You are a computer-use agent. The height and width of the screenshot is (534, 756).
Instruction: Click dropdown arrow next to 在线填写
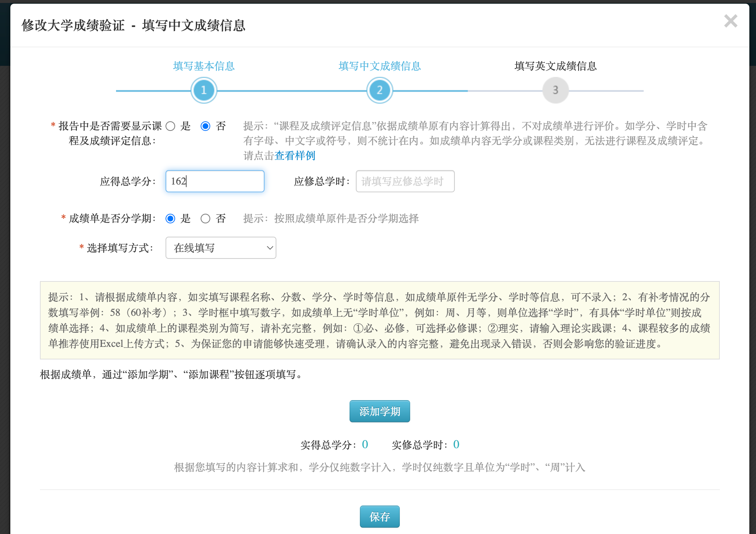[269, 248]
